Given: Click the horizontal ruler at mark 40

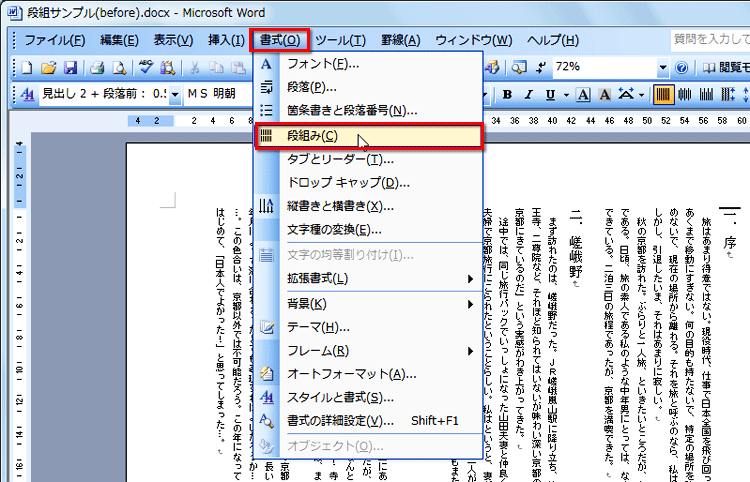Looking at the screenshot, I should [x=552, y=121].
